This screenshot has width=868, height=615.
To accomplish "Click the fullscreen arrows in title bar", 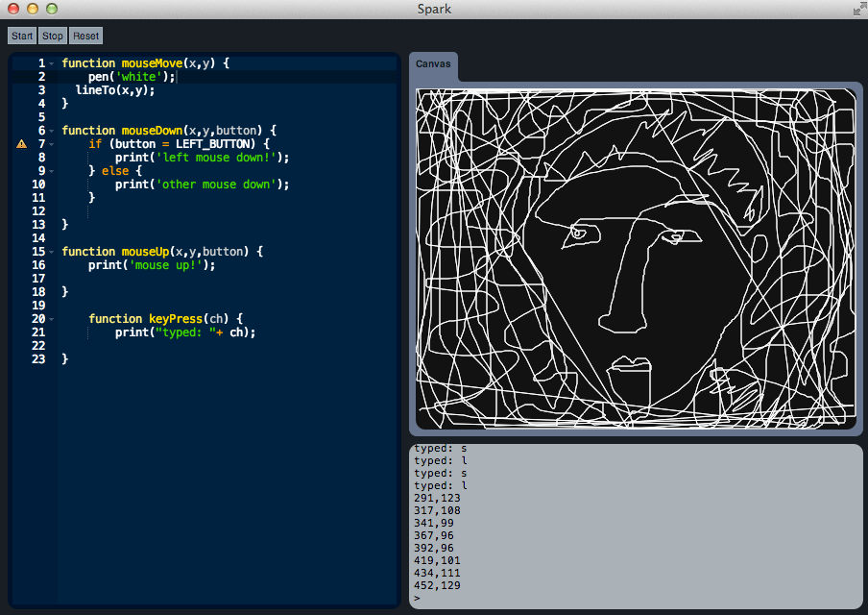I will [857, 9].
